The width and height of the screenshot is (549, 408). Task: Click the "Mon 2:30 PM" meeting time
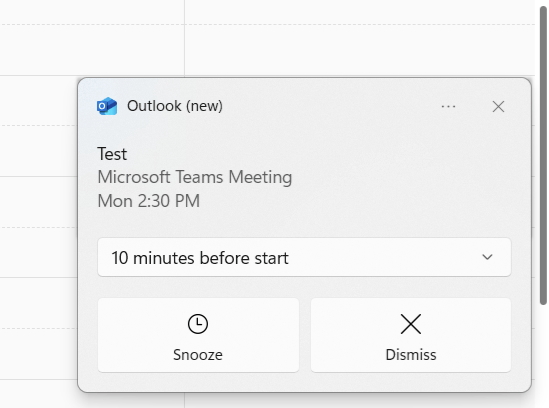pyautogui.click(x=148, y=201)
